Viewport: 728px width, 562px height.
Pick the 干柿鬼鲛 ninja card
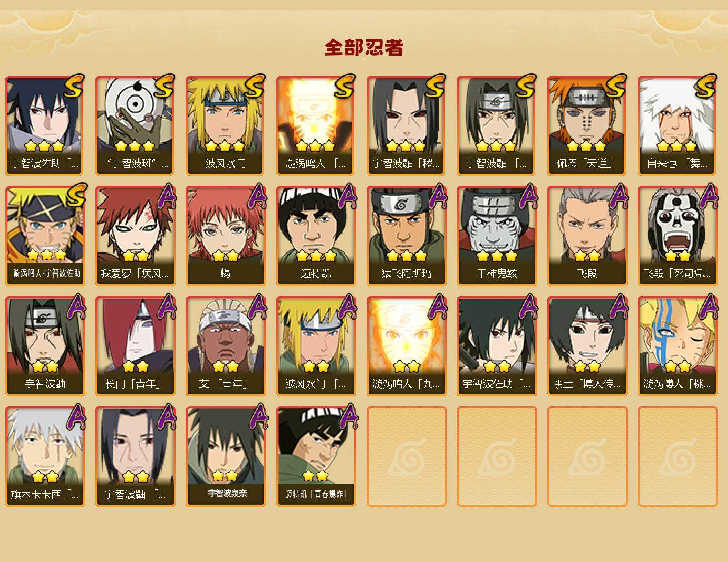[497, 236]
